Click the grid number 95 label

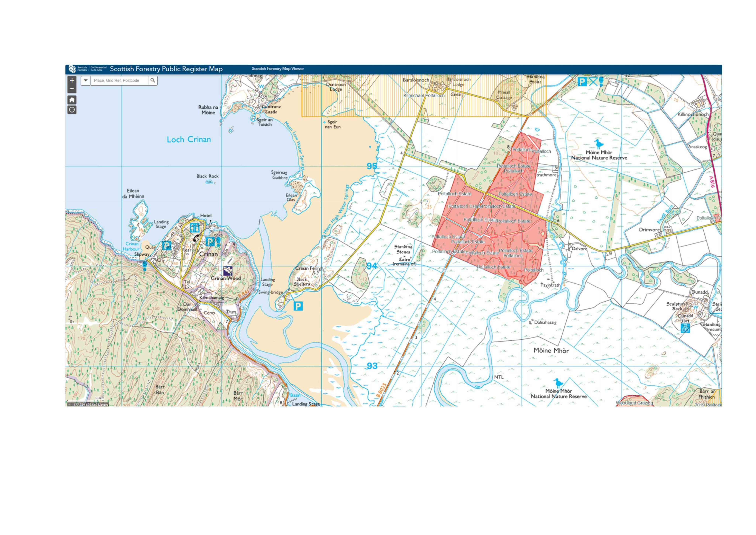pyautogui.click(x=372, y=166)
